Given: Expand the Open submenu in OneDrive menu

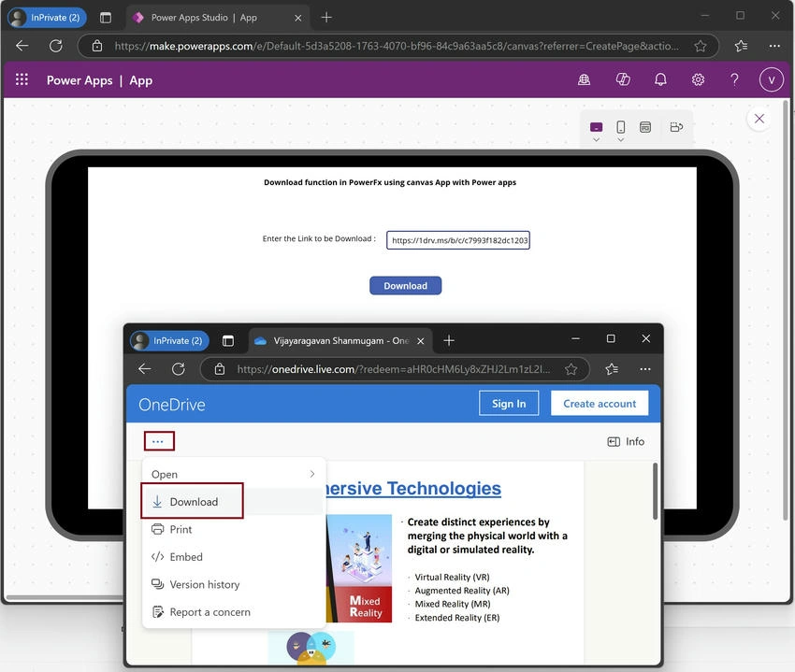Looking at the screenshot, I should pos(233,475).
